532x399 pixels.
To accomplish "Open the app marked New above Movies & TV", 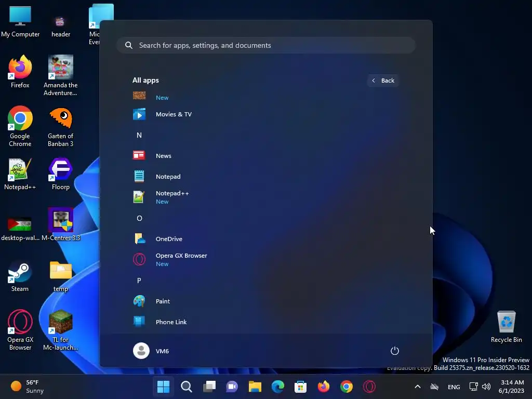I will coord(265,96).
